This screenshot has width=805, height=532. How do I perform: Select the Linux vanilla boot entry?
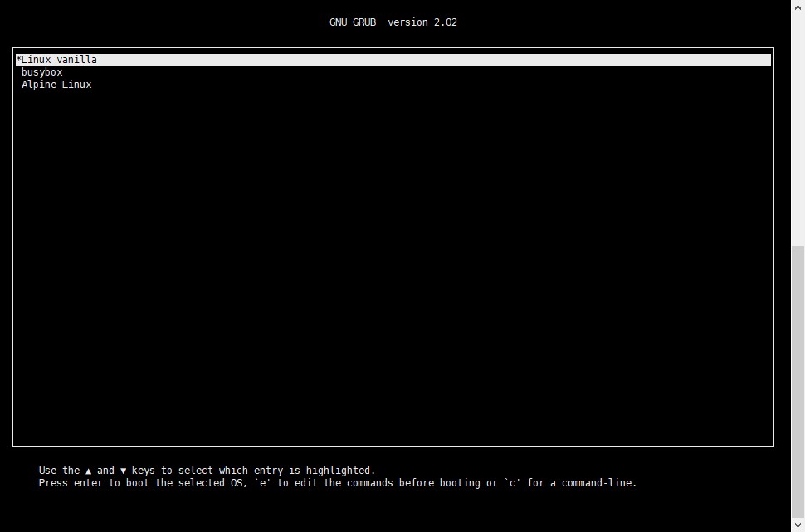(393, 60)
